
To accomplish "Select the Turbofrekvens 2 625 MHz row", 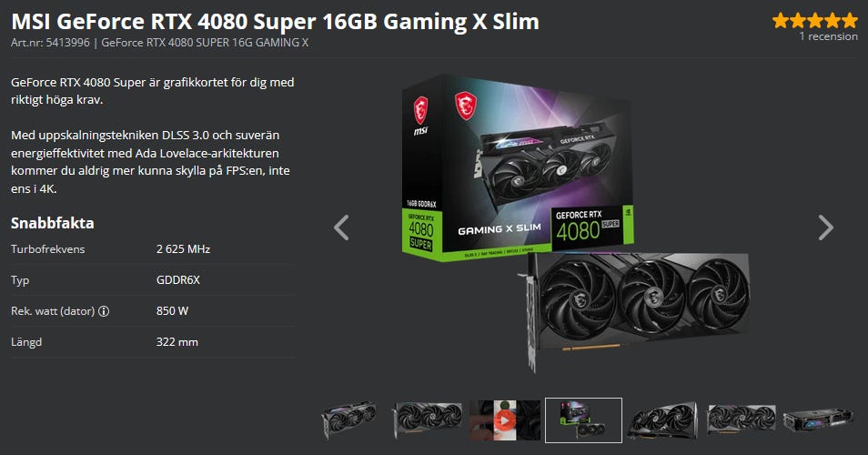I will 152,249.
